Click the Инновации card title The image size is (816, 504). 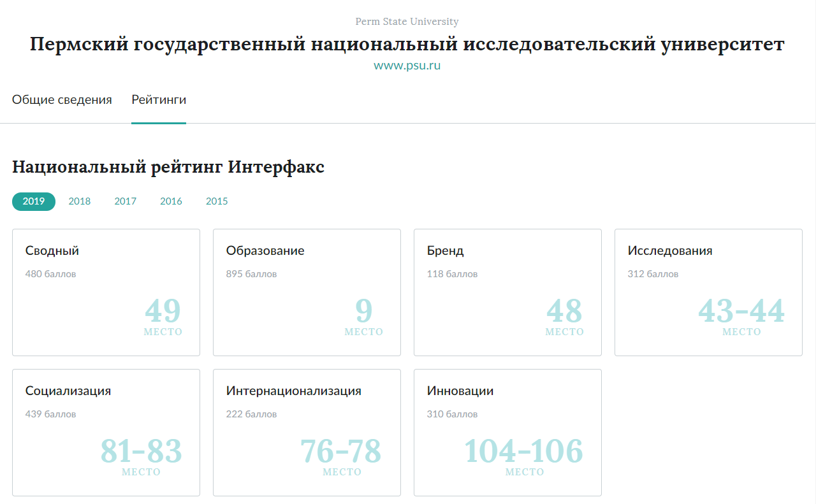(460, 391)
